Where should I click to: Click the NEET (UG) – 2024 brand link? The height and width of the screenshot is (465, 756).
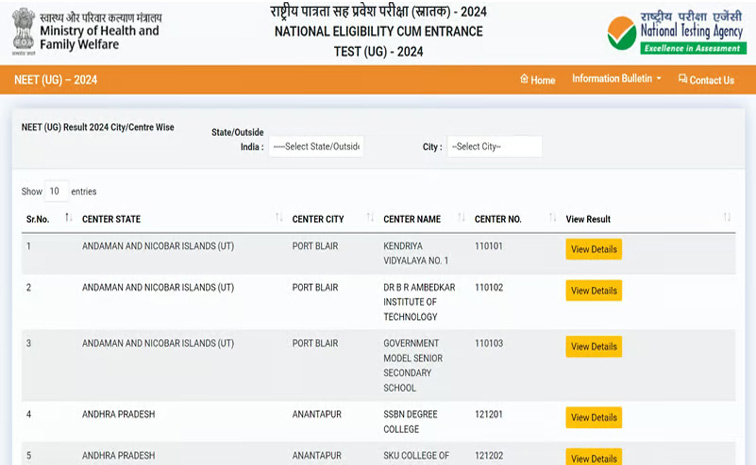[x=55, y=80]
